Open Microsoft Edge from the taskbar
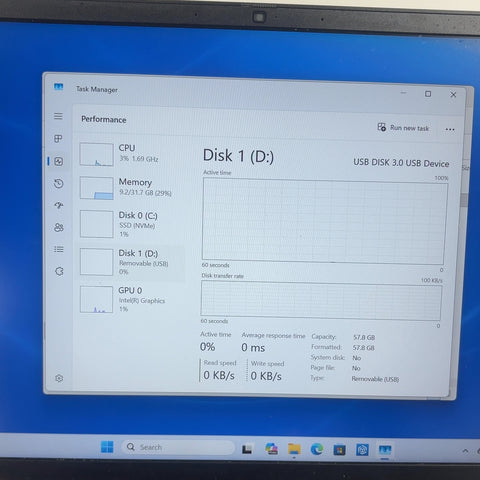The width and height of the screenshot is (480, 480). pos(317,449)
